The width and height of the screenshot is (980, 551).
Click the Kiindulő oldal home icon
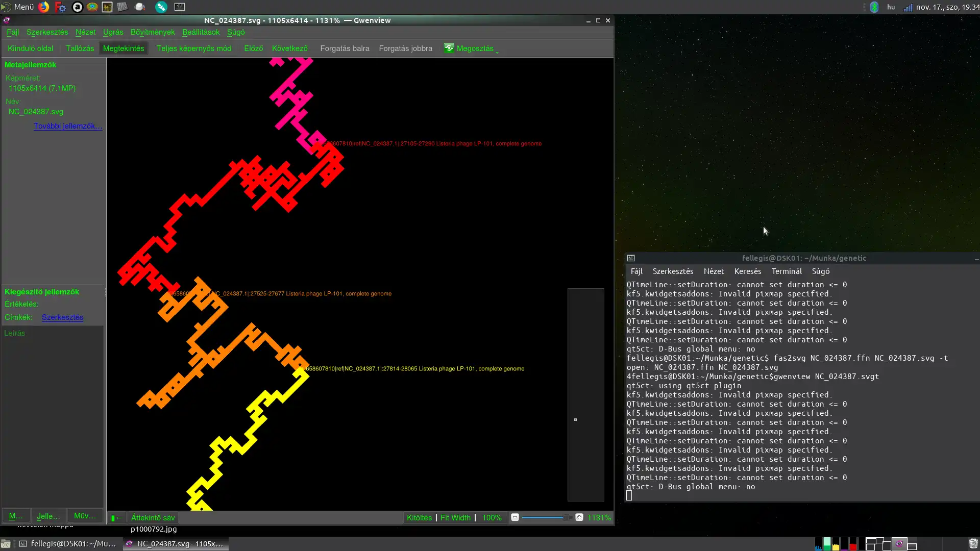[x=30, y=48]
